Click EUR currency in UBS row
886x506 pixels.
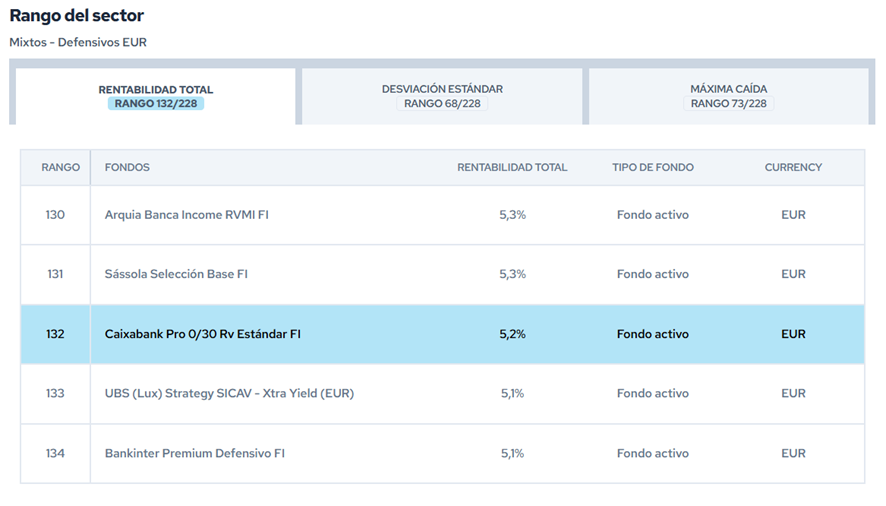coord(793,393)
